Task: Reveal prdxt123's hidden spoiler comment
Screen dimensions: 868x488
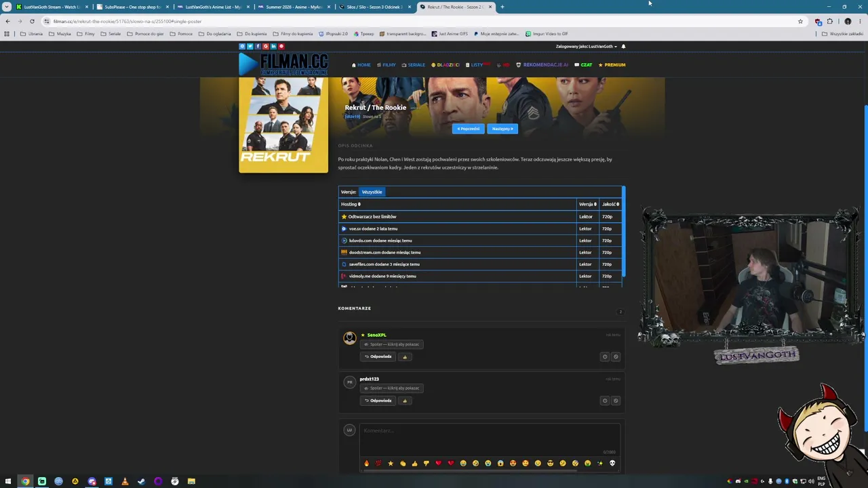Action: (x=392, y=388)
